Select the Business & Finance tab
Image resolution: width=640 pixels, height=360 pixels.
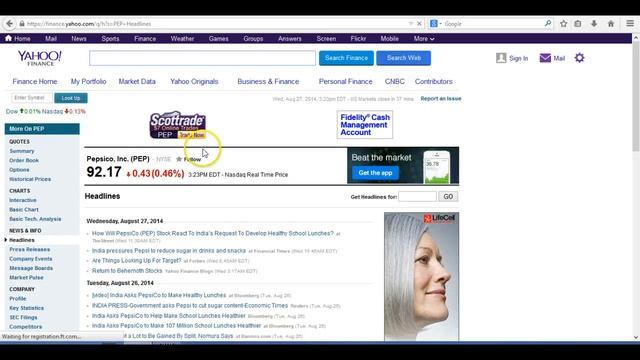point(268,82)
